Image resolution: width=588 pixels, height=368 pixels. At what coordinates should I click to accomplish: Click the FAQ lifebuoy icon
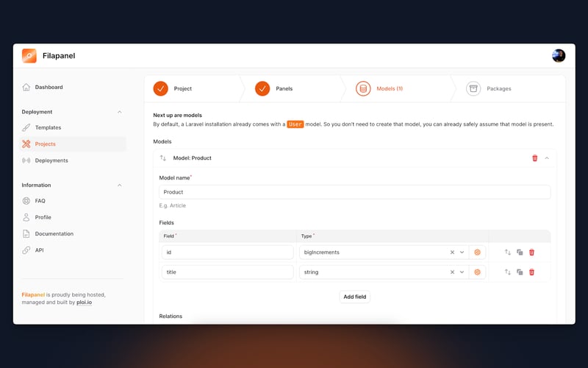pos(26,201)
